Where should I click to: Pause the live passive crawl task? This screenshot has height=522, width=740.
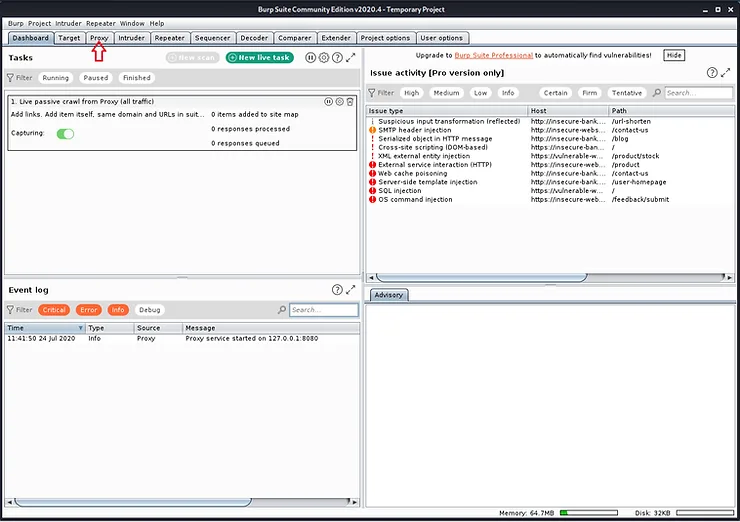click(x=328, y=101)
